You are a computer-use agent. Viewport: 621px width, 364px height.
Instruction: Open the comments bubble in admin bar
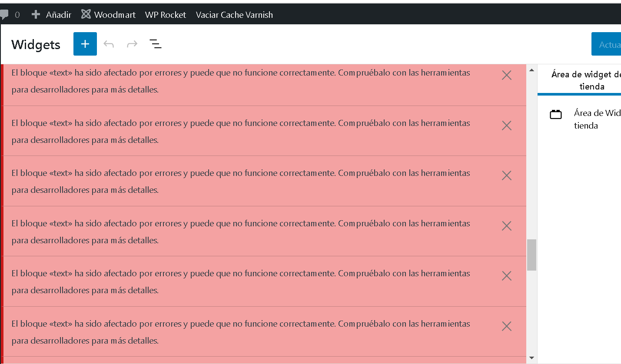pyautogui.click(x=4, y=15)
